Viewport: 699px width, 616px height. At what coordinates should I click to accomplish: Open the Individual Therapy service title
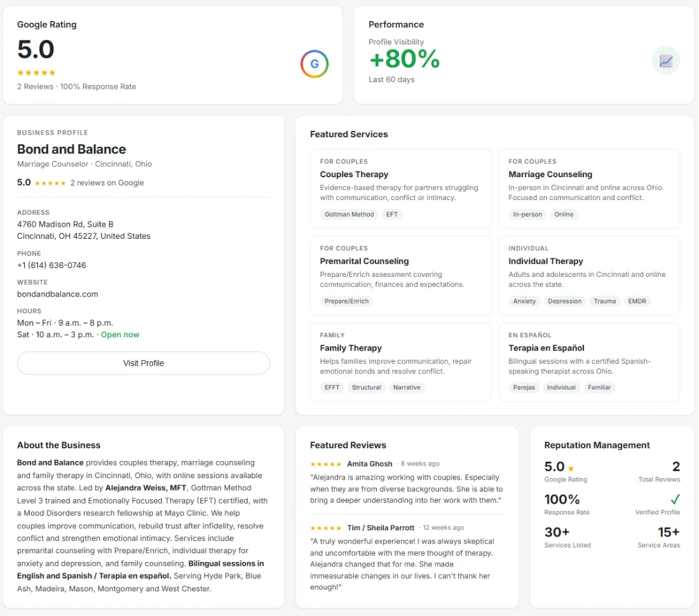[546, 261]
